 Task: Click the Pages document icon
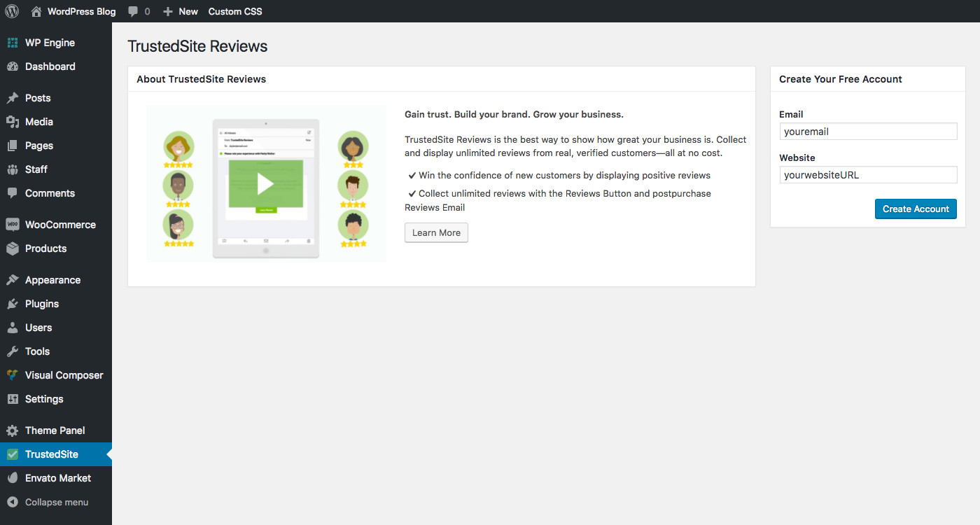click(13, 146)
